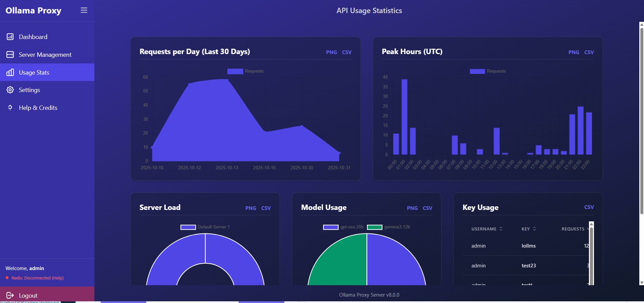Screen dimensions: 644x303
Task: Click the tallest Peak Hours bar at 01:00
Action: 404,117
